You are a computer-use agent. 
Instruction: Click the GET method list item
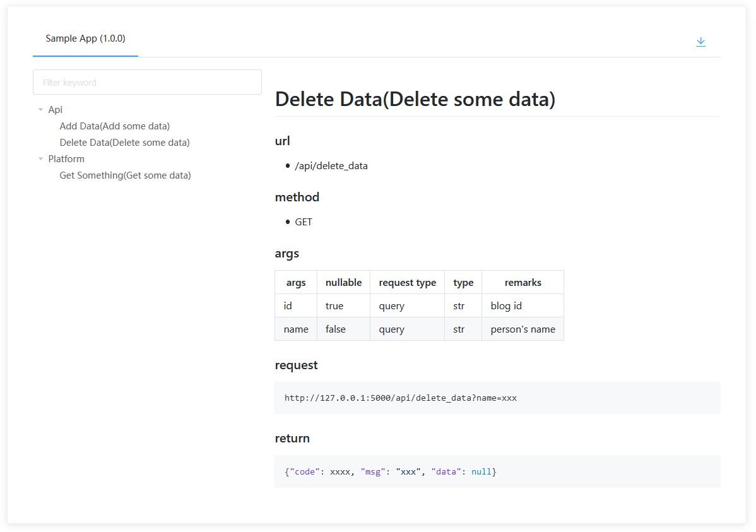point(304,222)
